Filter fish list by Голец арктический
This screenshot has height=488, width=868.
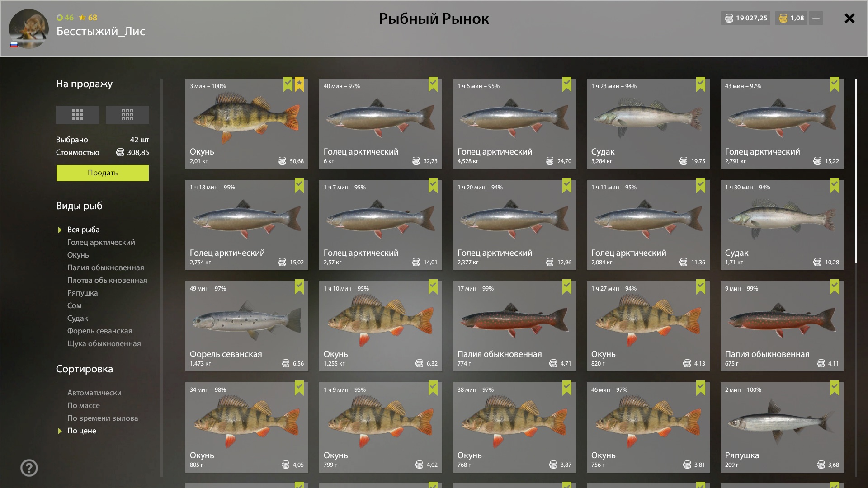[101, 242]
